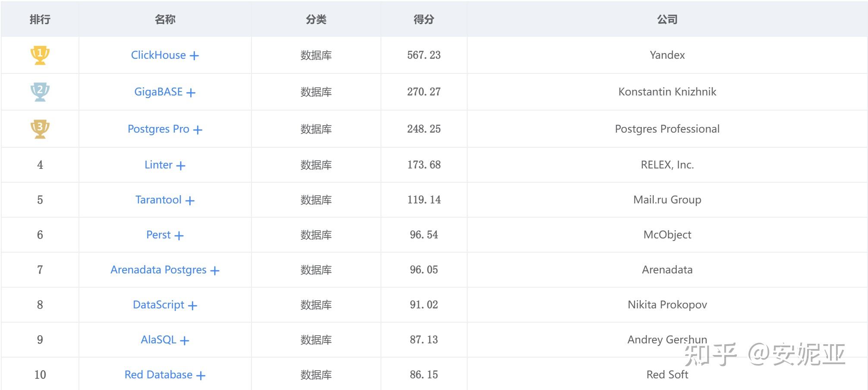Open the Red Database link
868x390 pixels.
(x=158, y=374)
